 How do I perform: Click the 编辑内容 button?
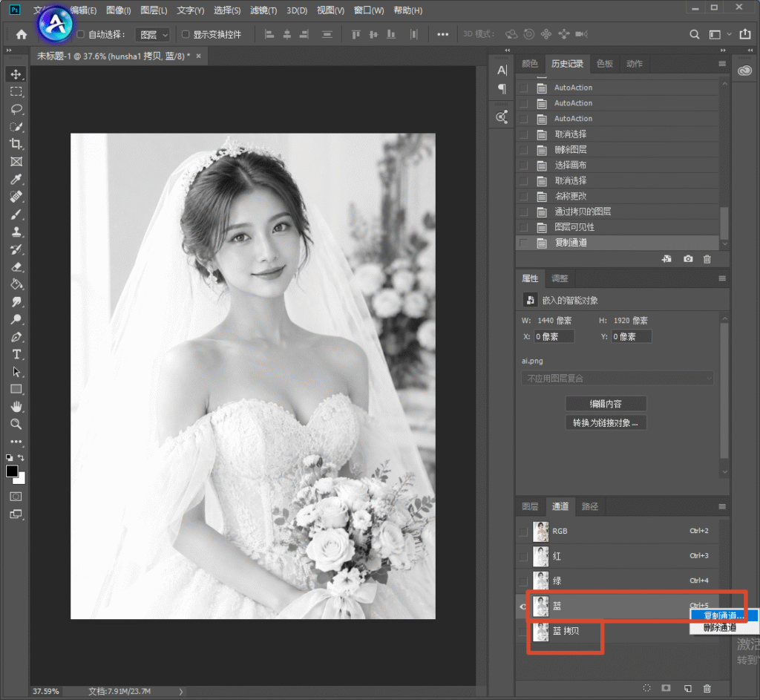[606, 404]
